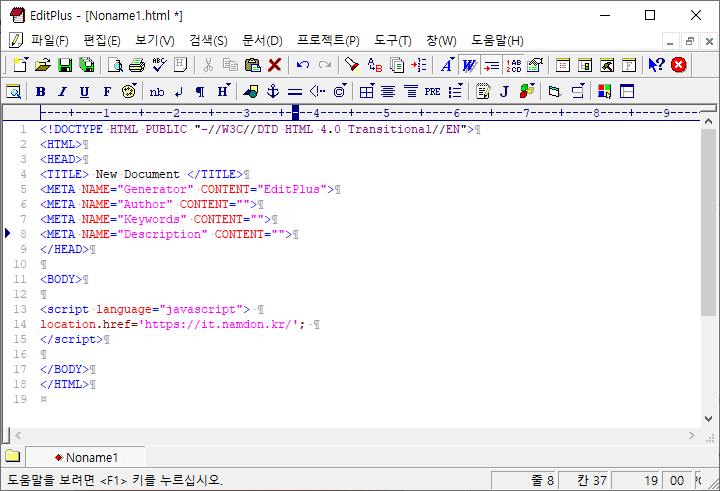
Task: Click the Save All icon
Action: coord(87,65)
